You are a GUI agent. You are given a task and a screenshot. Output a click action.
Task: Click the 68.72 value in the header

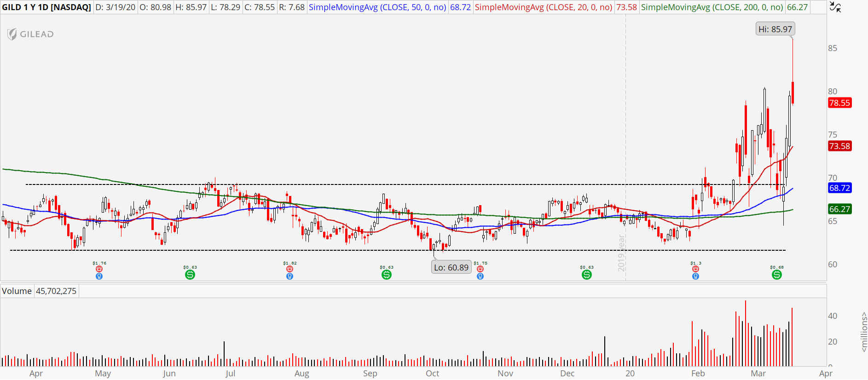(x=460, y=7)
